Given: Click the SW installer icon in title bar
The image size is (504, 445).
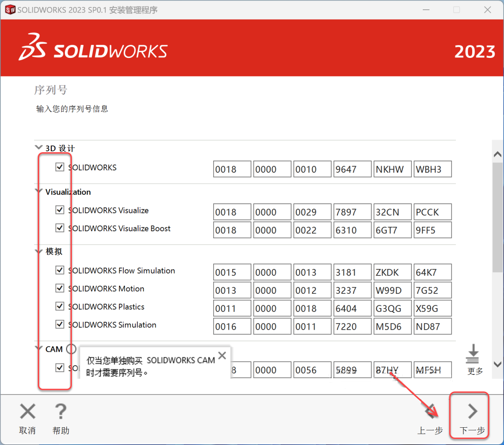Looking at the screenshot, I should coord(9,9).
